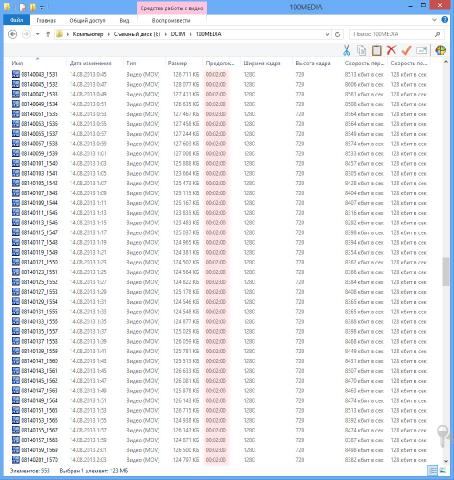Open the Файл tab
Screen dimensions: 454x480
(x=16, y=20)
